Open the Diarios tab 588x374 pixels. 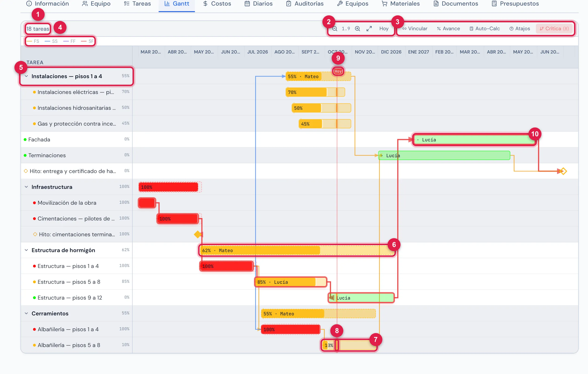coord(259,4)
